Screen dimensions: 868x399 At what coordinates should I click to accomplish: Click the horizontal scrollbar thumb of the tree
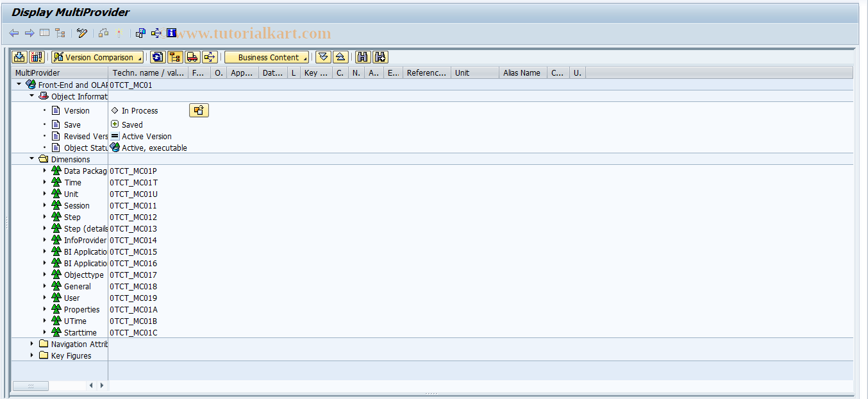(x=30, y=386)
